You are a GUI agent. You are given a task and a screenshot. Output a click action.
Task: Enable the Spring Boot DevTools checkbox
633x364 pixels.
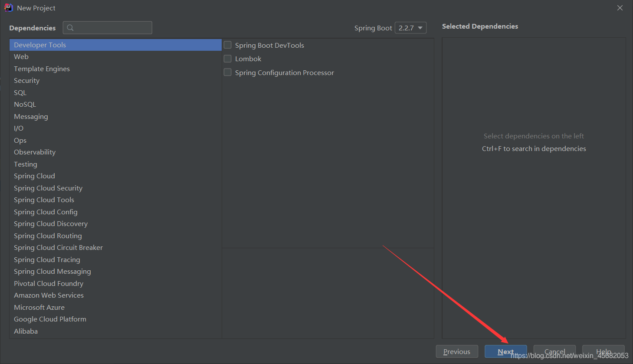click(x=227, y=45)
